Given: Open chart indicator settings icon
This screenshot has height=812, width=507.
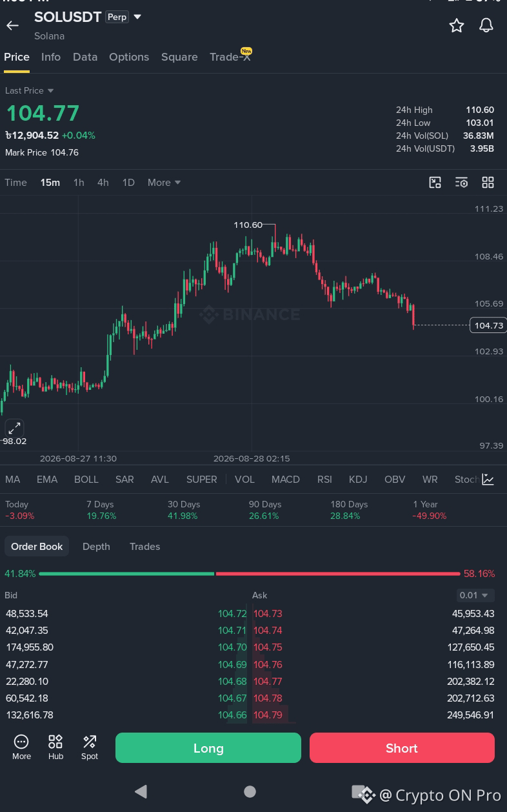Looking at the screenshot, I should (461, 183).
